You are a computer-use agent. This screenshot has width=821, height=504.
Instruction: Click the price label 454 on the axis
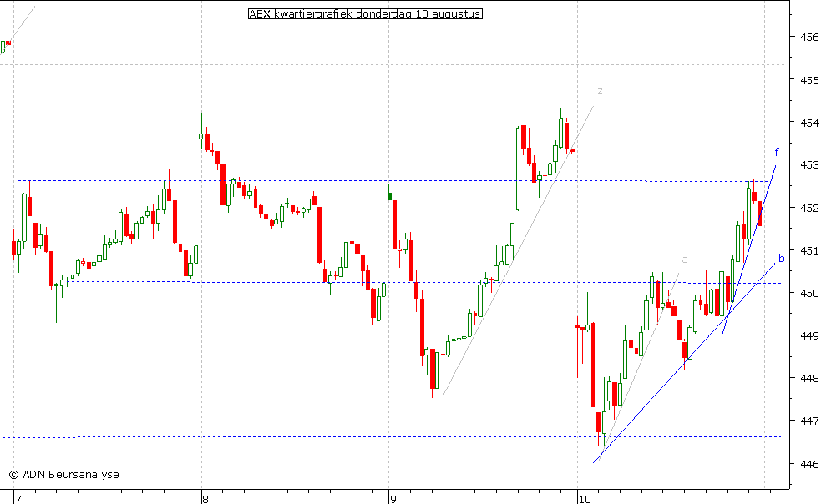[809, 123]
